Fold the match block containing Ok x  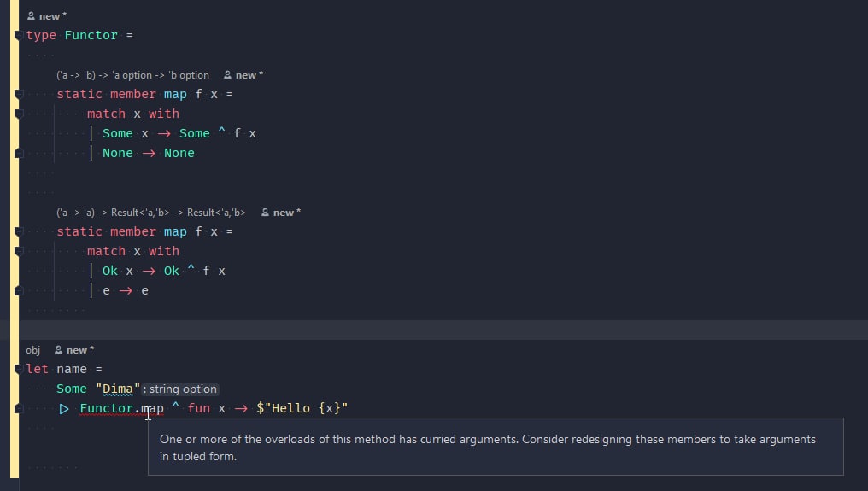pyautogui.click(x=18, y=251)
